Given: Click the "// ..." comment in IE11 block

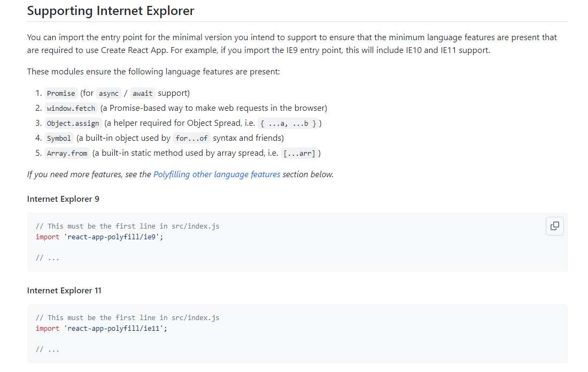Looking at the screenshot, I should tap(48, 350).
